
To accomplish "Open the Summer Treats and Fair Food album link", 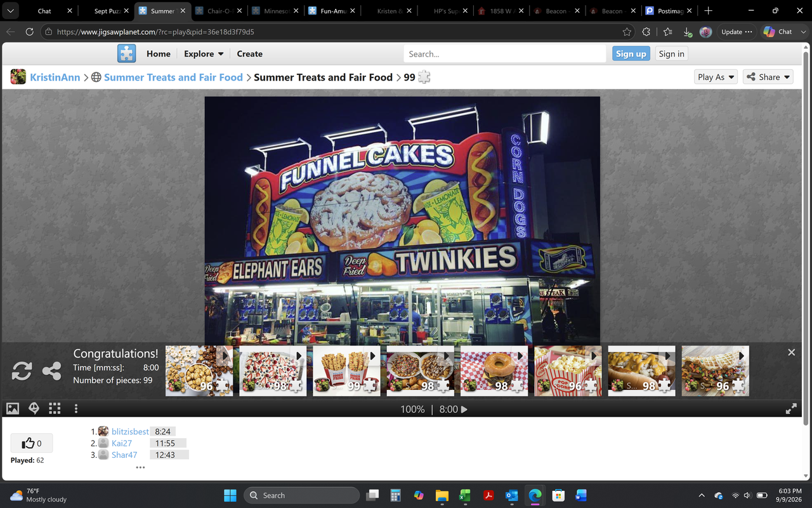I will click(x=173, y=77).
